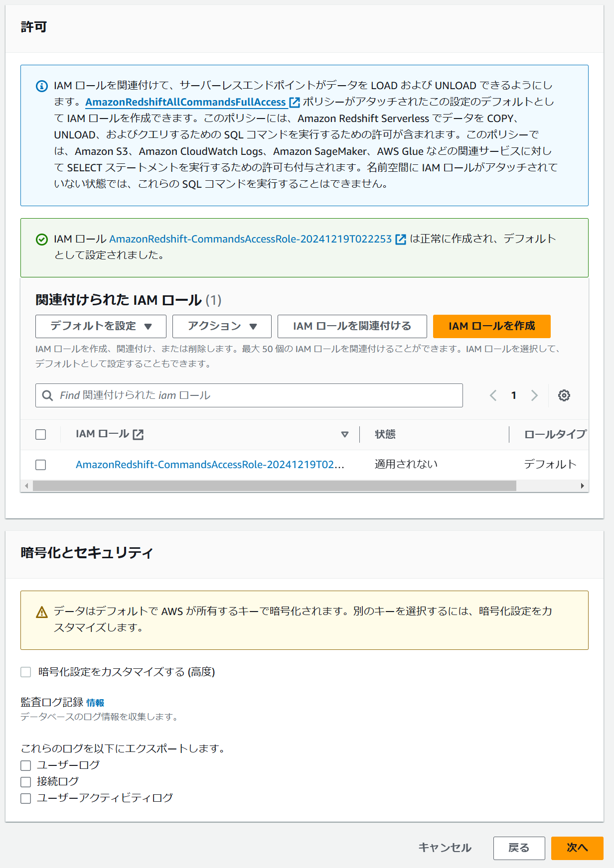Go to next page with right chevron
The height and width of the screenshot is (868, 614).
(534, 395)
